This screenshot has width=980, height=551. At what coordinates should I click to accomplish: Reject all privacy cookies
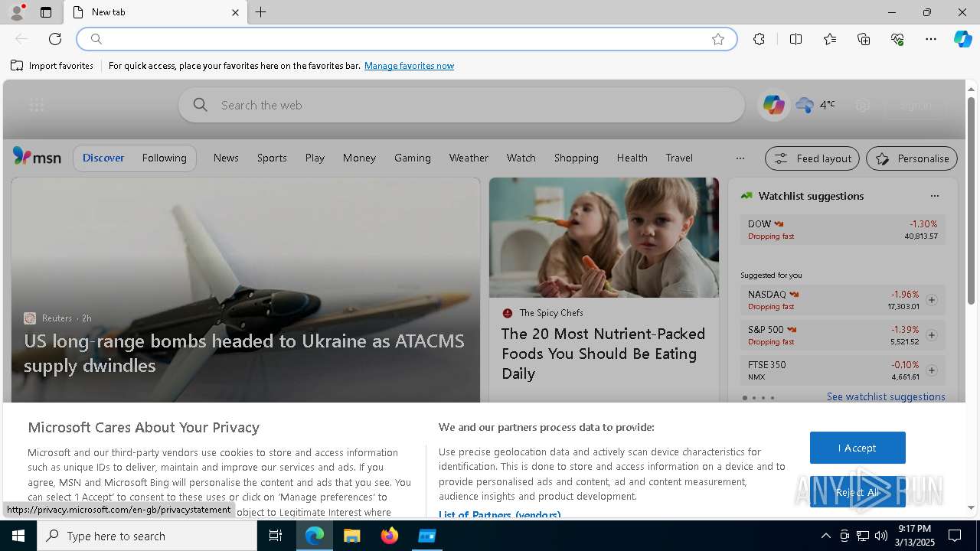tap(857, 492)
